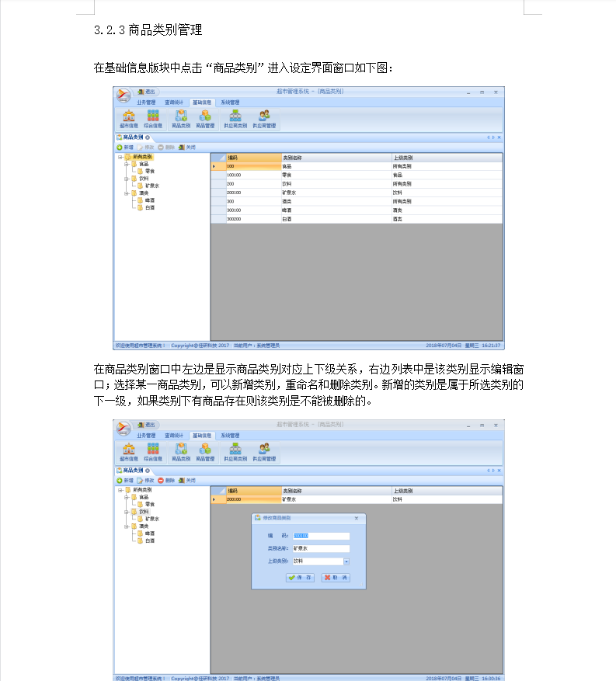Click the 取消 button in the dialog

[x=336, y=578]
